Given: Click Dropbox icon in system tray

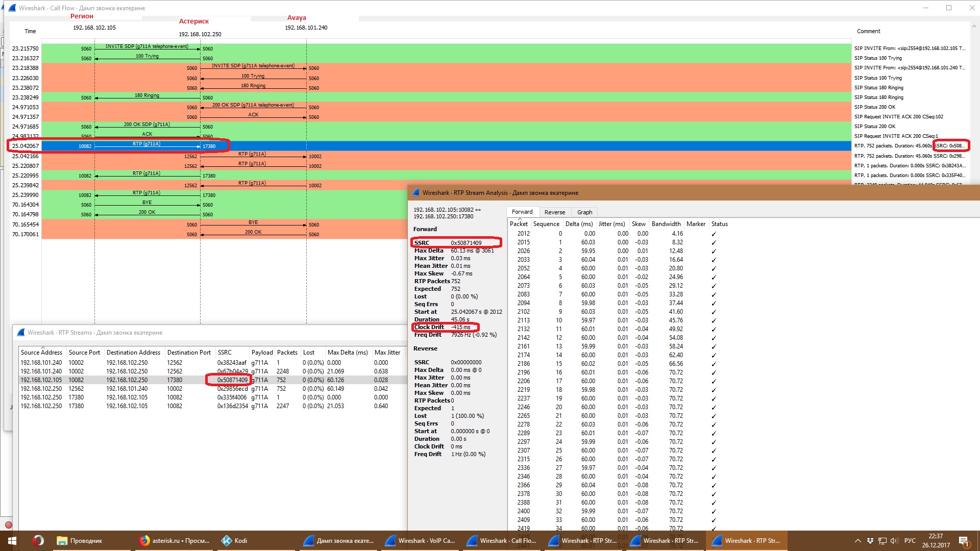Looking at the screenshot, I should tap(870, 541).
